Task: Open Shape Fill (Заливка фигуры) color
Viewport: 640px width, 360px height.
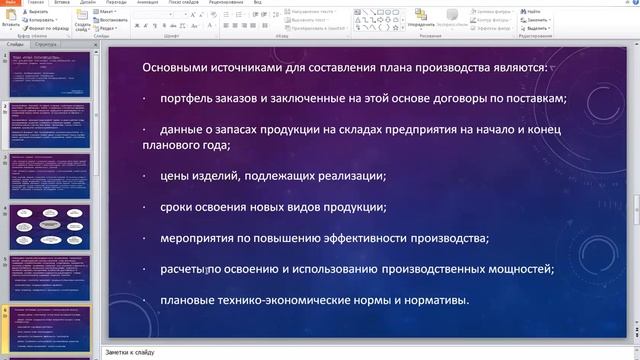Action: pyautogui.click(x=491, y=11)
